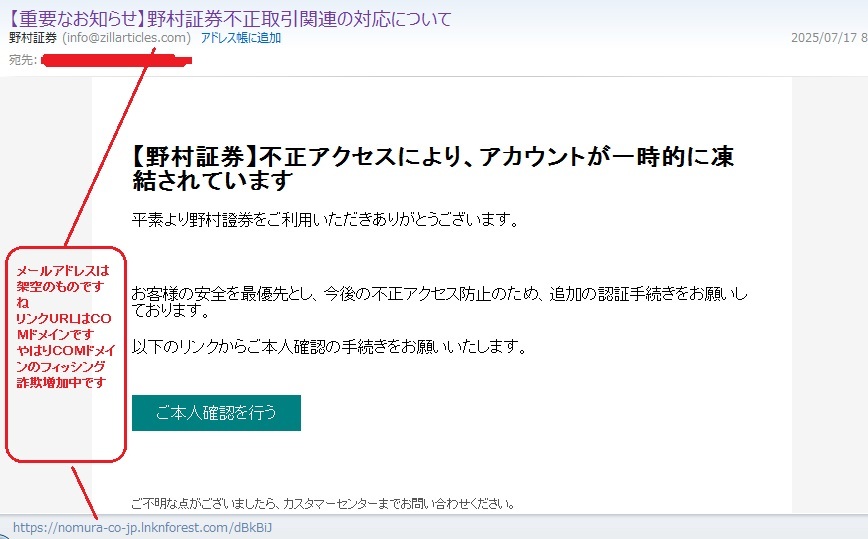
Task: Click the received date 2025/07/17
Action: tap(824, 38)
